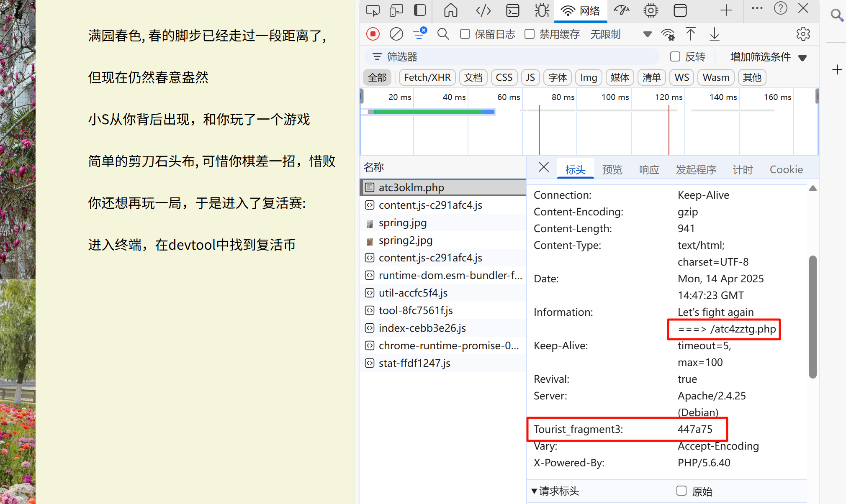This screenshot has height=504, width=846.
Task: Switch to the 响应 tab
Action: click(x=649, y=169)
